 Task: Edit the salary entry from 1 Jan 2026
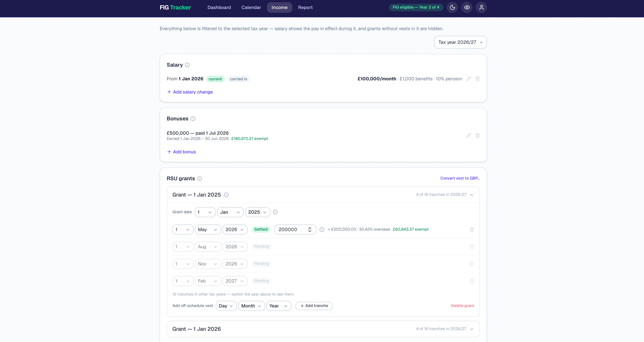pyautogui.click(x=469, y=79)
